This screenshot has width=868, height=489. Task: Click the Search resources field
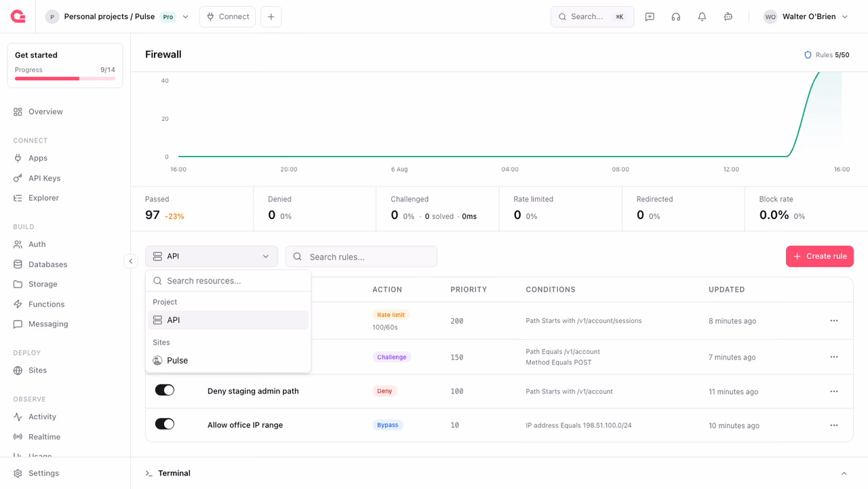(229, 281)
